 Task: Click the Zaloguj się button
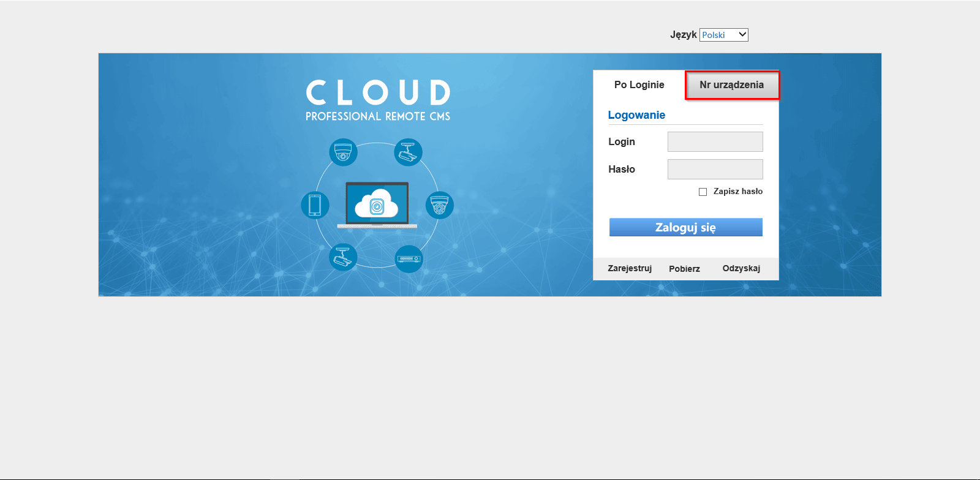[x=686, y=227]
